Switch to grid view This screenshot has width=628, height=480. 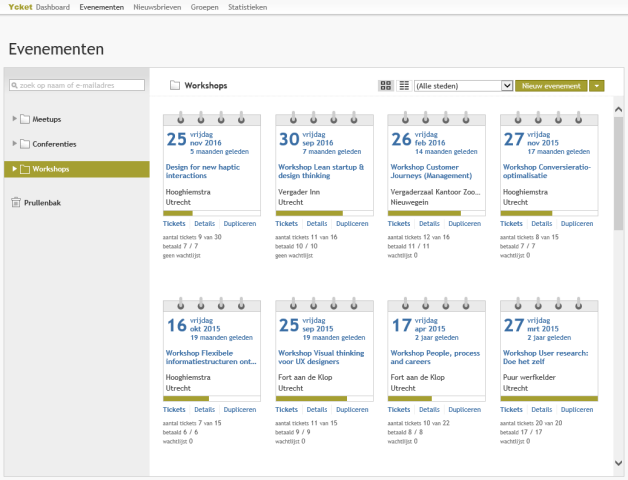tap(386, 86)
